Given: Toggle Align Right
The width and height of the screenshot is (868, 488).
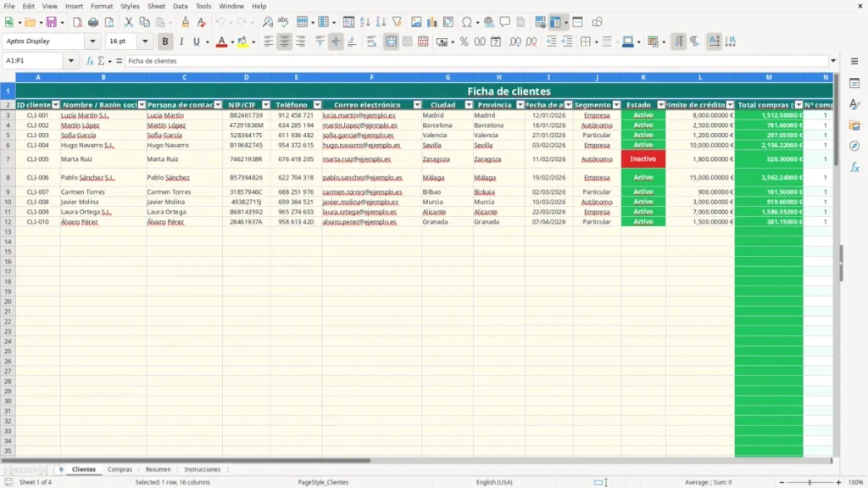Looking at the screenshot, I should click(x=301, y=42).
